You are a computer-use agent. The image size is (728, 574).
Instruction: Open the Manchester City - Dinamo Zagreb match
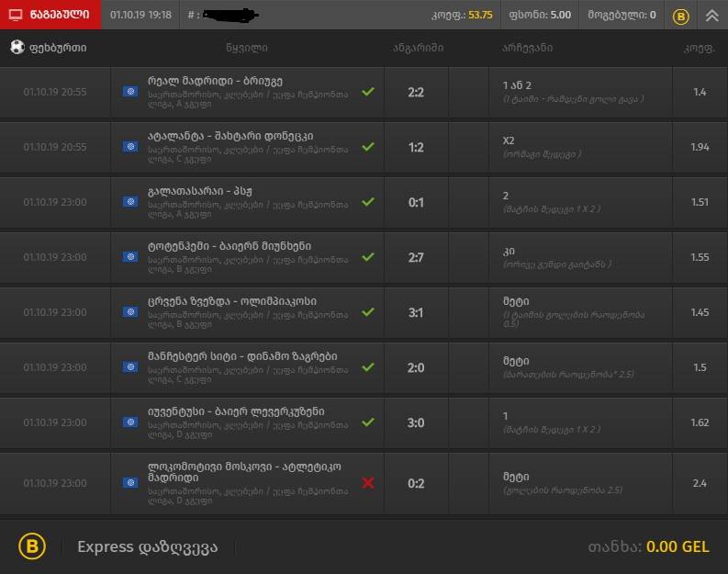pyautogui.click(x=364, y=367)
